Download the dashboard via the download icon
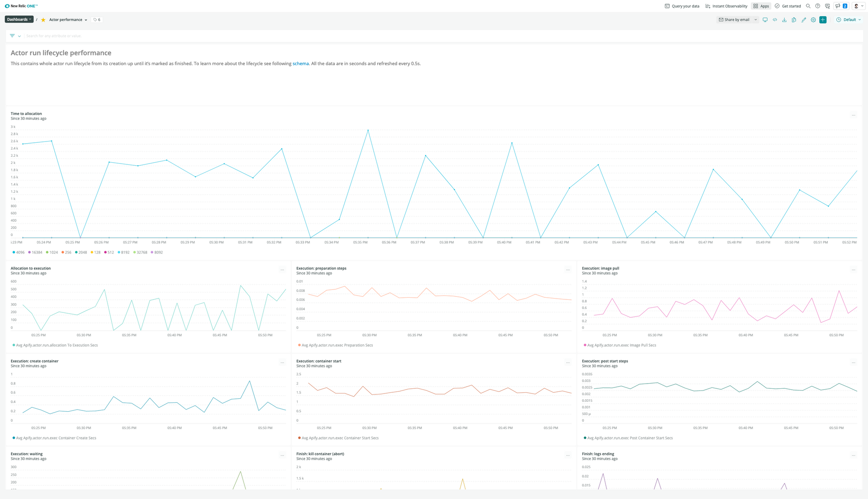Viewport: 868px width, 499px height. pyautogui.click(x=785, y=20)
